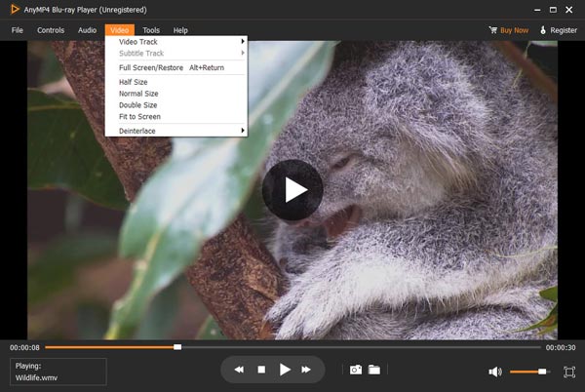Mute audio via the speaker icon
The image size is (585, 392).
point(495,372)
